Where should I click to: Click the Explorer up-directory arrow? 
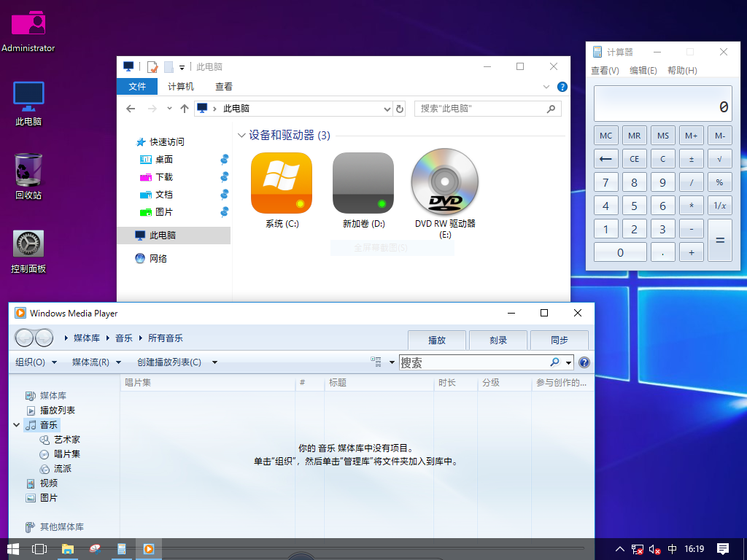[185, 109]
